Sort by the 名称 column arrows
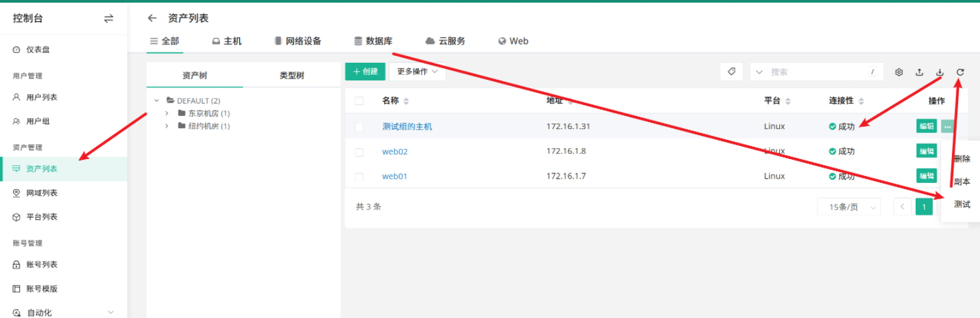Screen dimensions: 980x318 click(406, 101)
